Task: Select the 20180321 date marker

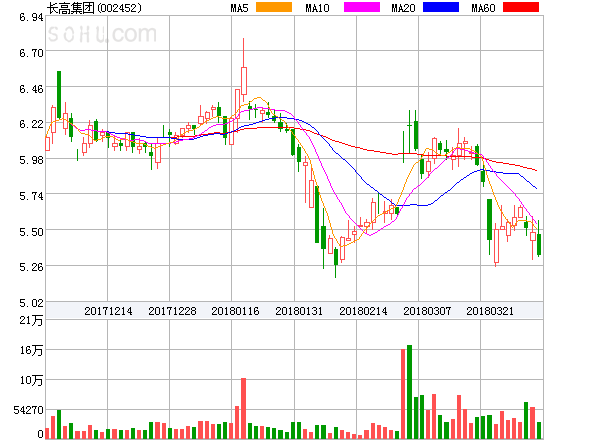Action: pos(491,311)
